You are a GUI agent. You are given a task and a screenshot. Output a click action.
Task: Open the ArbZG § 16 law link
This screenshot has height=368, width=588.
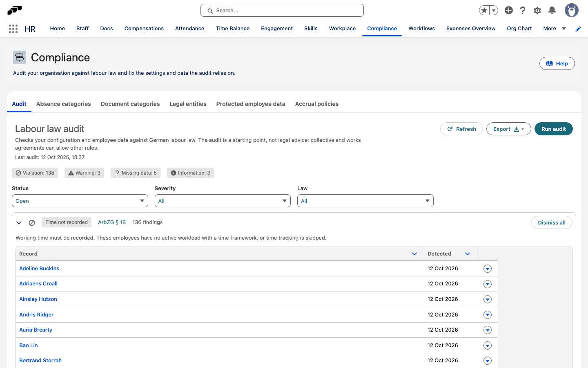112,222
